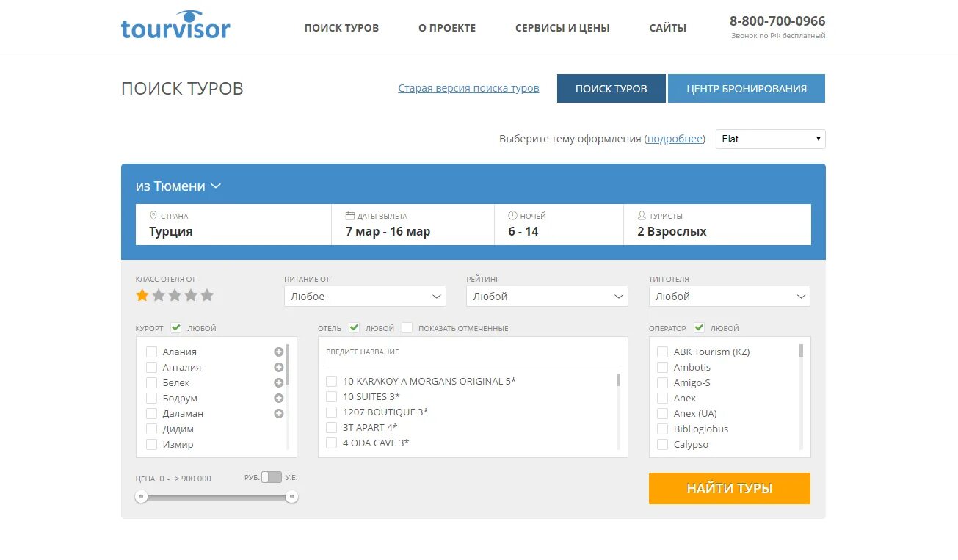Set hotel class to two stars

click(x=159, y=295)
